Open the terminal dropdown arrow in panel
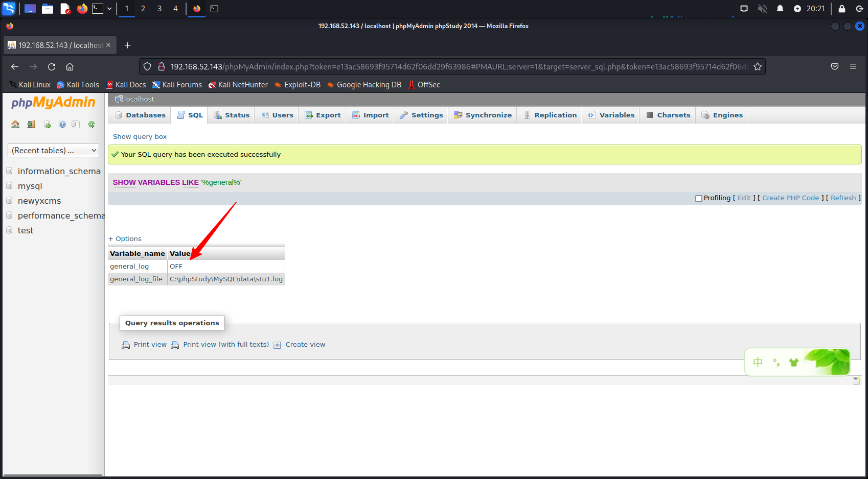868x479 pixels. click(109, 9)
